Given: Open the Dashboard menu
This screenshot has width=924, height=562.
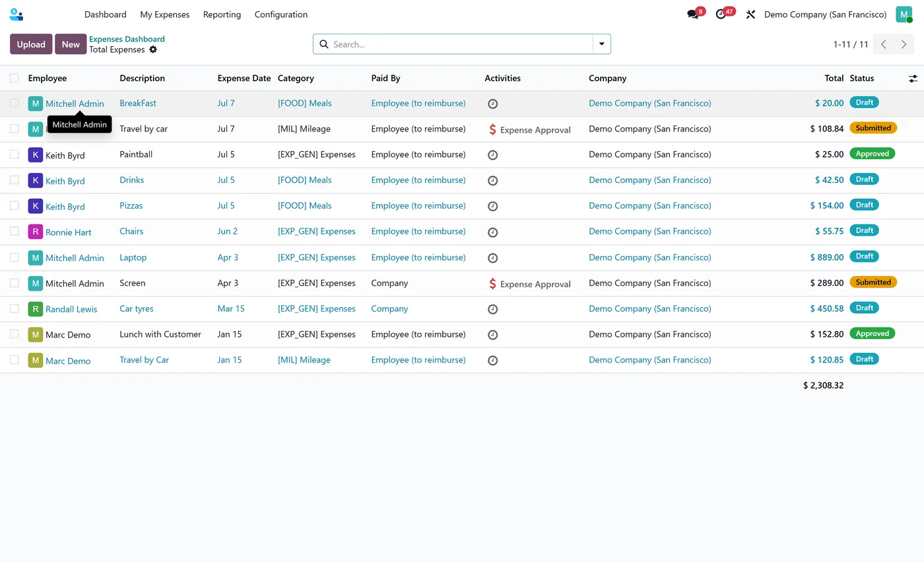Looking at the screenshot, I should [106, 15].
